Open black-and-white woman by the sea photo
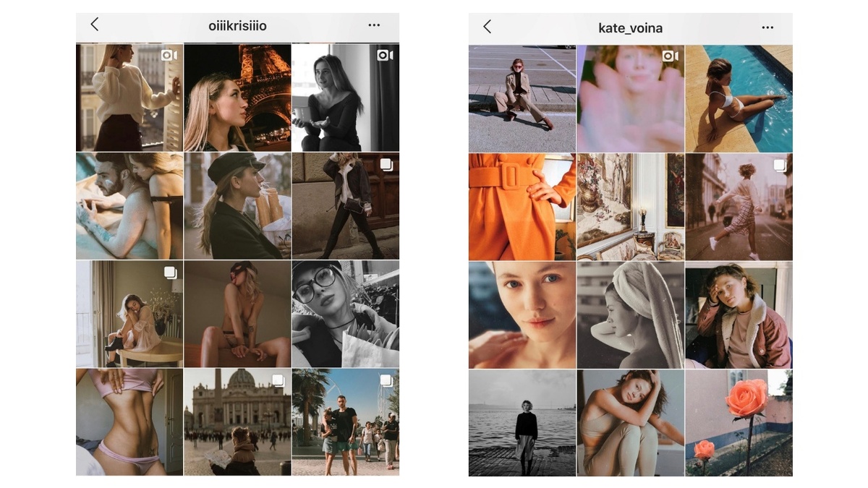868x488 pixels. click(x=522, y=423)
